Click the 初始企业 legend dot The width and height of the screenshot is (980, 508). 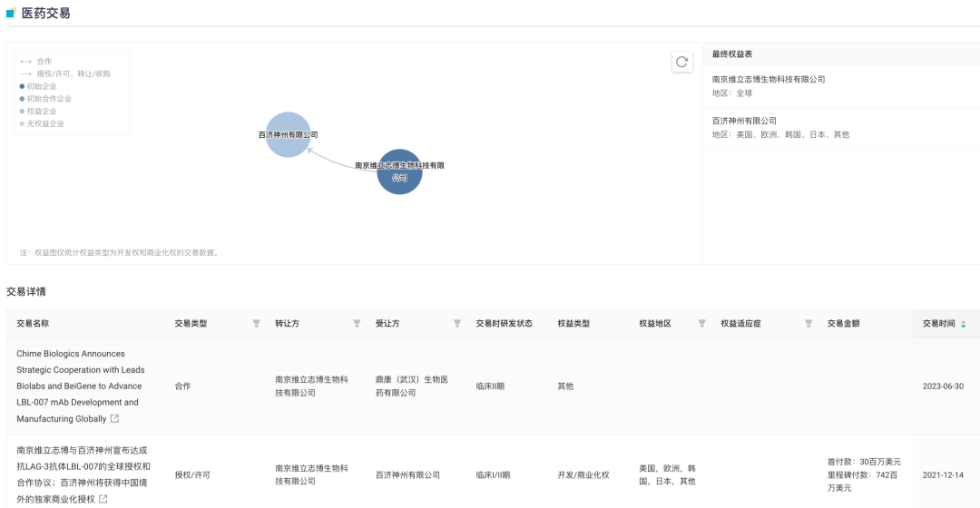22,86
